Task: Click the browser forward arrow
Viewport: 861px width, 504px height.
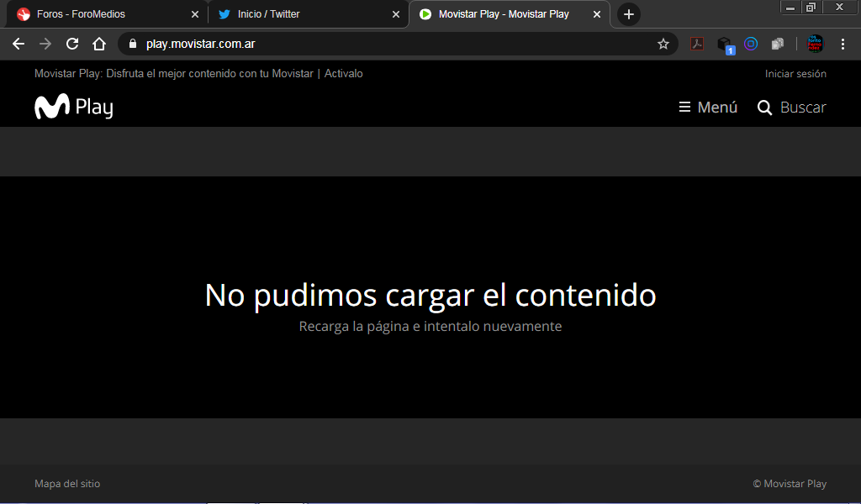Action: point(45,44)
